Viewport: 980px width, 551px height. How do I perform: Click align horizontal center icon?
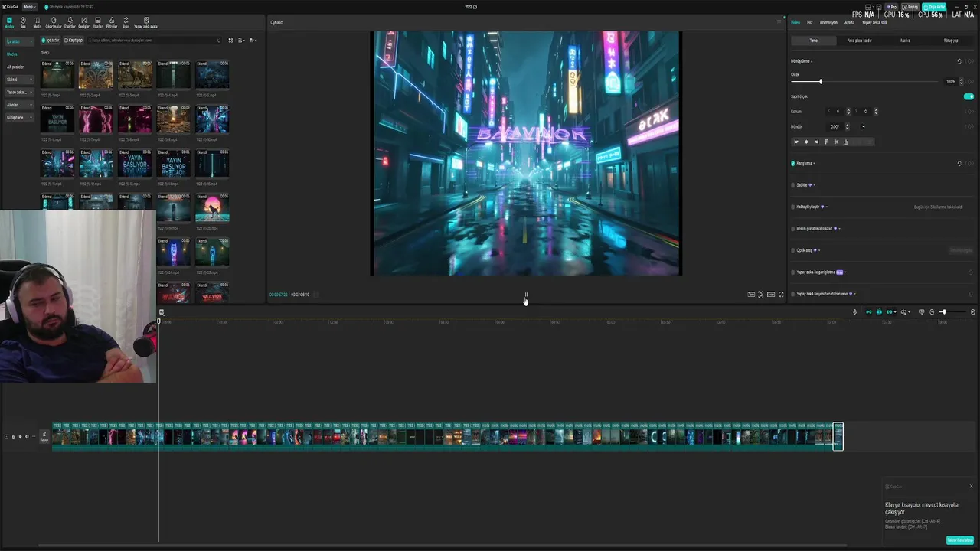pyautogui.click(x=806, y=142)
